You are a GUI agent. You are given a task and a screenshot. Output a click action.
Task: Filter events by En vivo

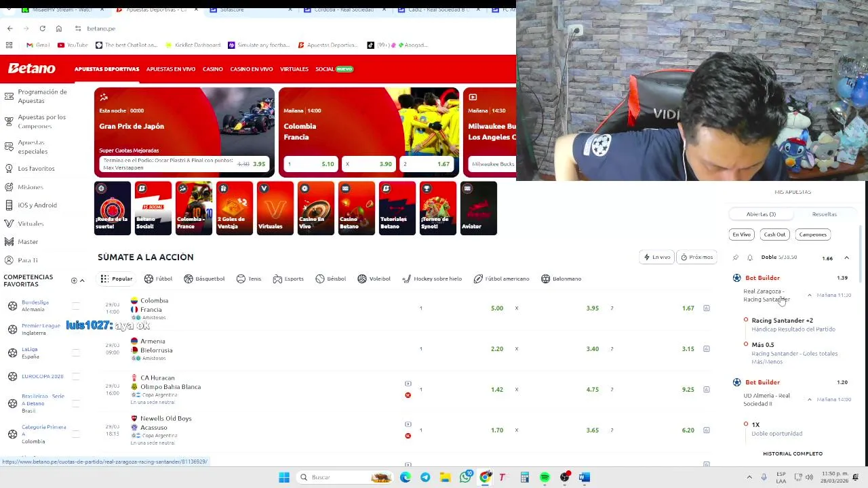(x=656, y=257)
